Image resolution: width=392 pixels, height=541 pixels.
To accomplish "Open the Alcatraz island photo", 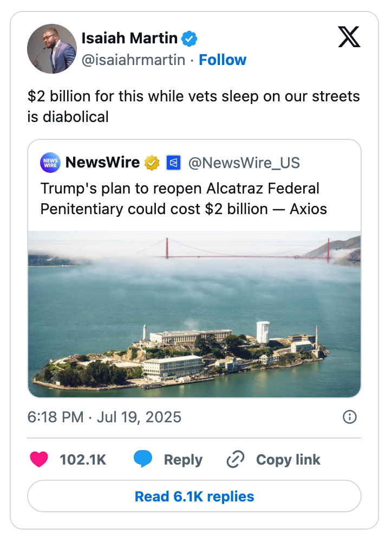I will [194, 314].
